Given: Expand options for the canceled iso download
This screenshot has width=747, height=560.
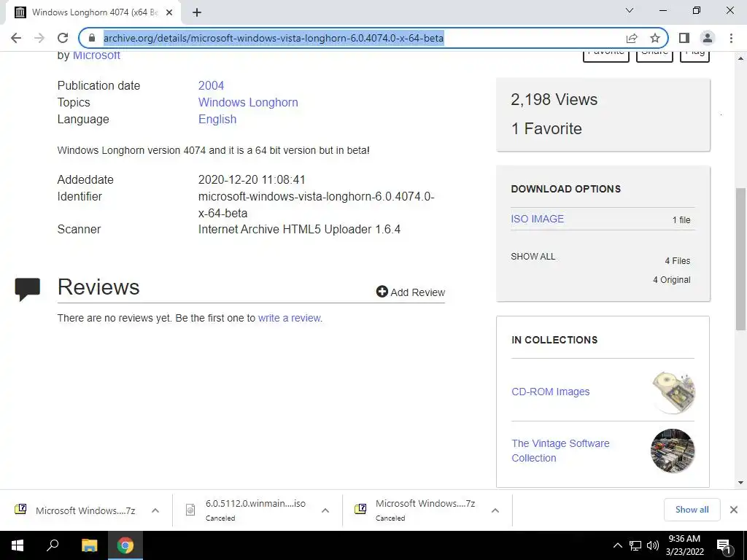Looking at the screenshot, I should point(325,510).
